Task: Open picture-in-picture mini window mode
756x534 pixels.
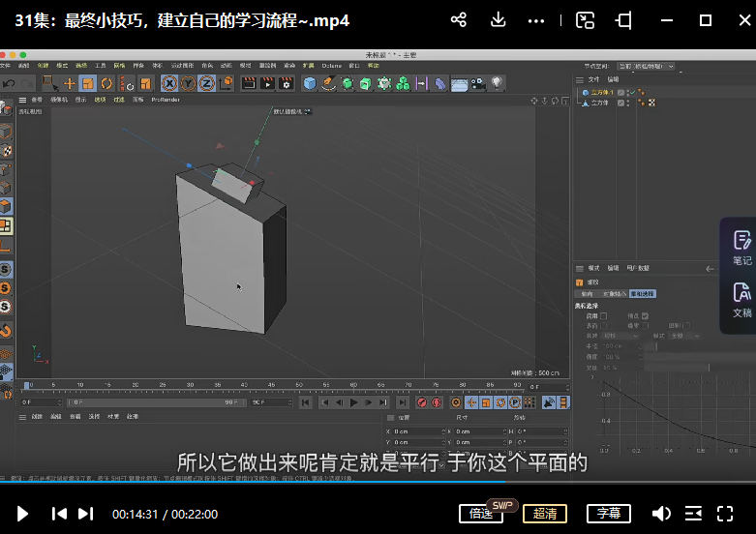Action: click(585, 20)
